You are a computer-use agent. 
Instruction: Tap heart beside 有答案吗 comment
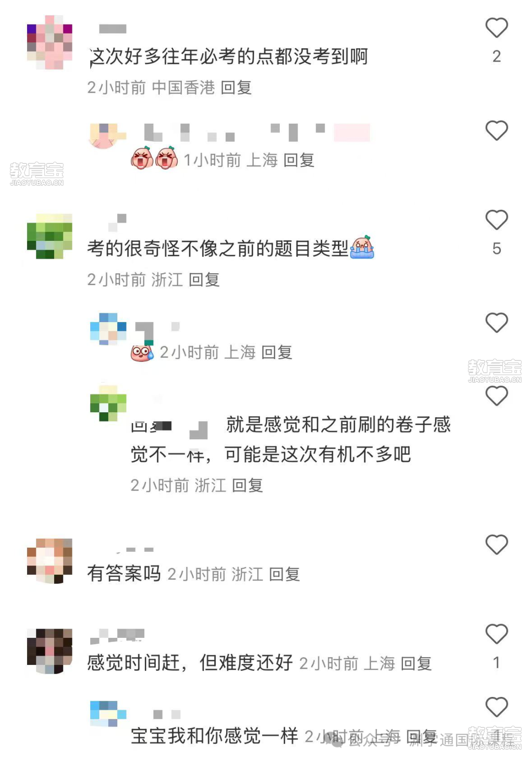click(x=497, y=545)
